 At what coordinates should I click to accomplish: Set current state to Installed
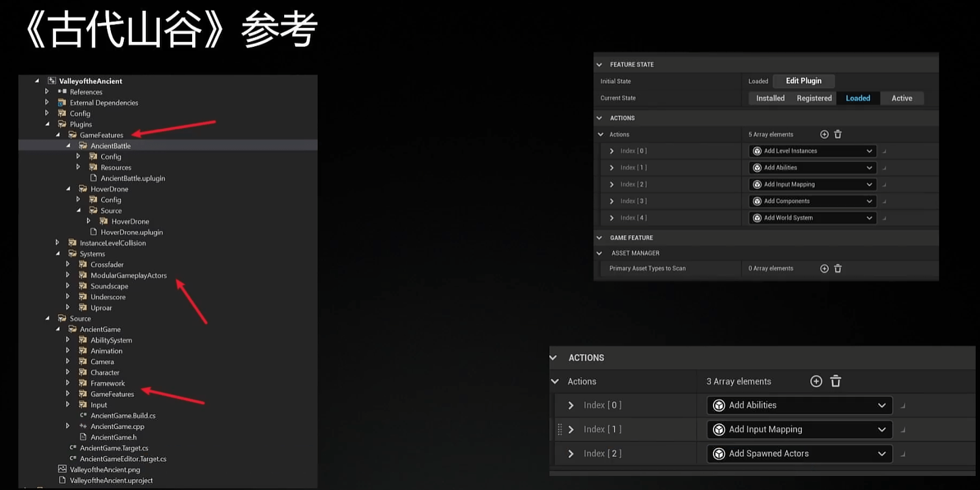click(770, 98)
